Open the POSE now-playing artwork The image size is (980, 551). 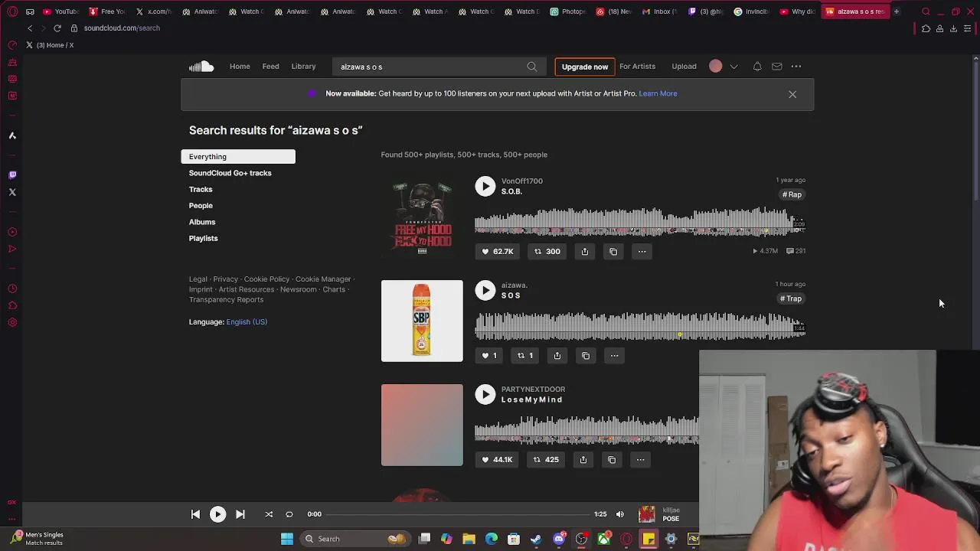pyautogui.click(x=647, y=514)
